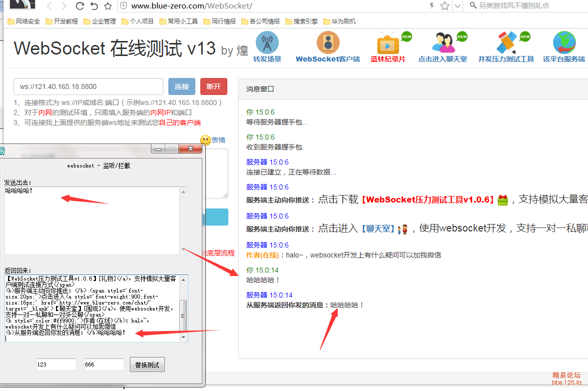
Task: Click the 转发场景 antenna tower icon
Action: click(x=267, y=42)
